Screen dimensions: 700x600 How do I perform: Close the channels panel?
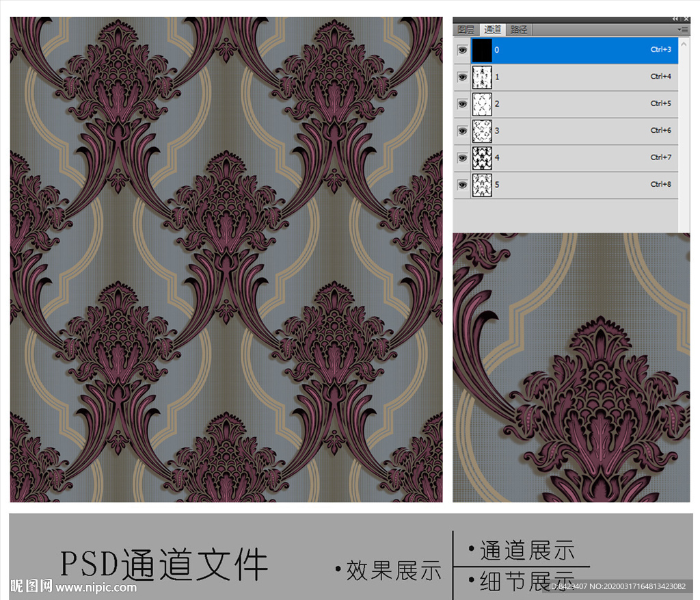(686, 18)
